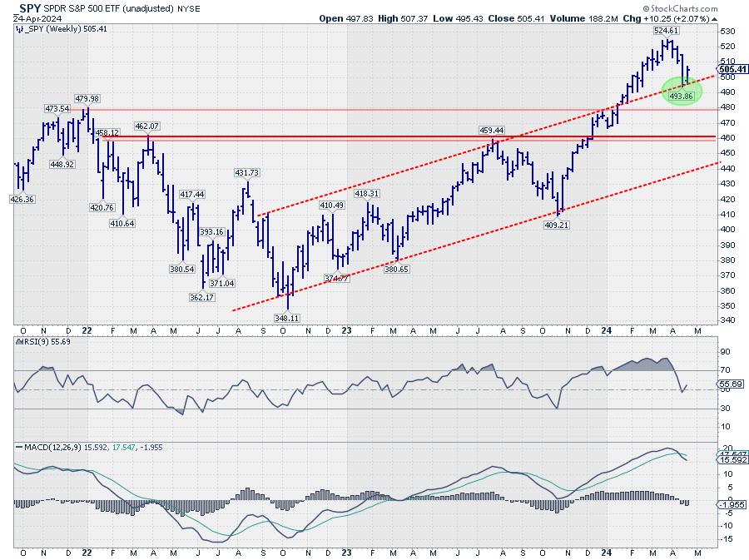Select the 348.11 low price label
This screenshot has height=560, width=749.
(287, 317)
